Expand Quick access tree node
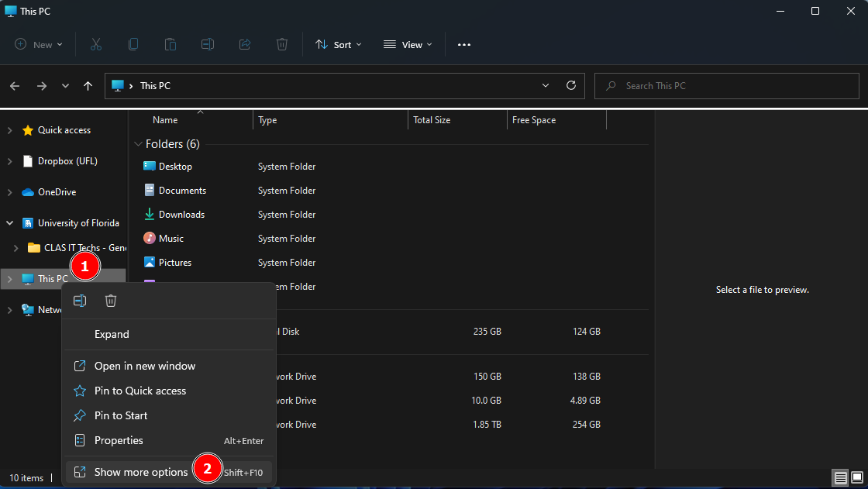The image size is (868, 489). pos(9,130)
